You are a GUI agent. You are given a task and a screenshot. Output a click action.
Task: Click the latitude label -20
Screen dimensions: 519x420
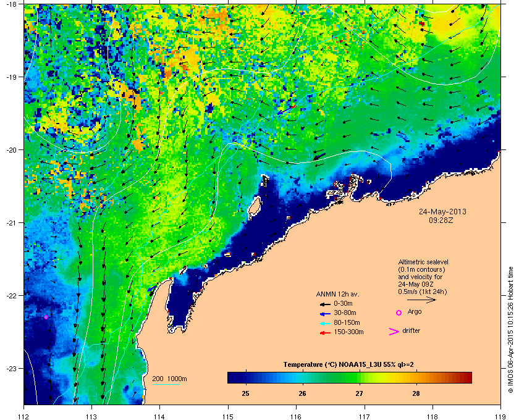[11, 149]
